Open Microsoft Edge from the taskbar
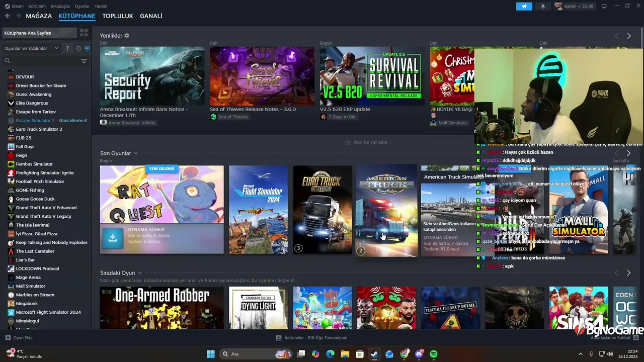 click(x=330, y=354)
